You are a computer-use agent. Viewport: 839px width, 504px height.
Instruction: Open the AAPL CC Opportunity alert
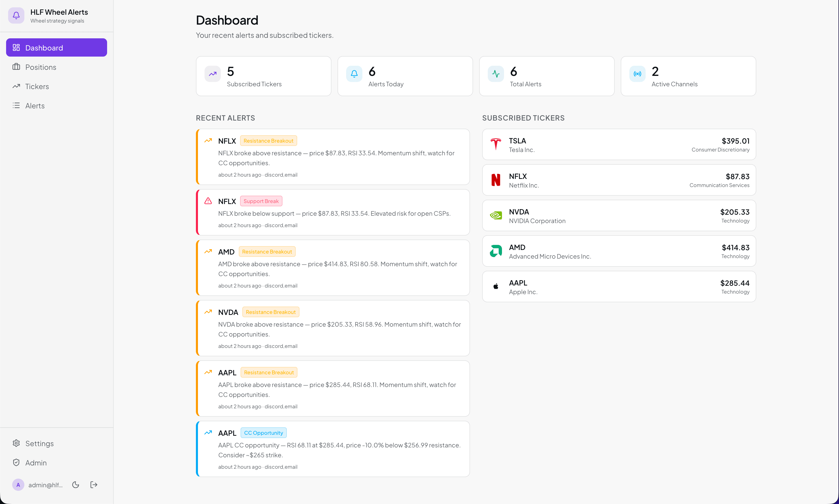(x=333, y=449)
